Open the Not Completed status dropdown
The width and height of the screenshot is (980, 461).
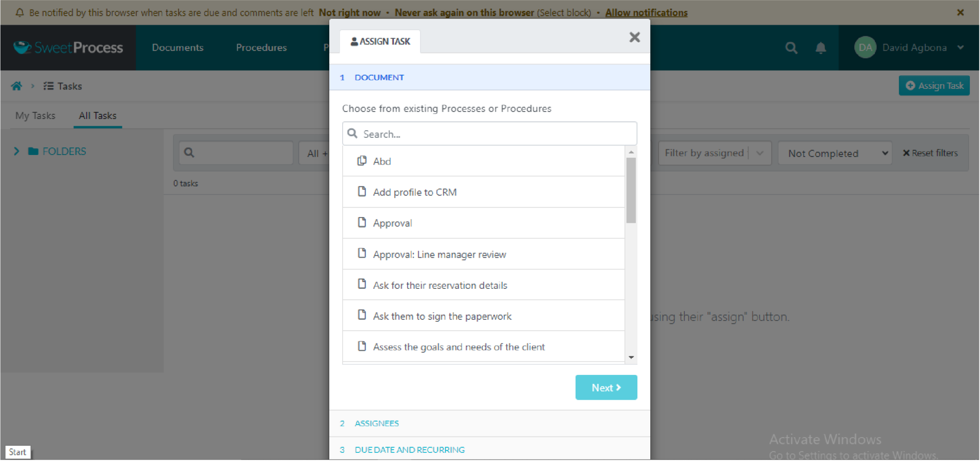[x=835, y=153]
